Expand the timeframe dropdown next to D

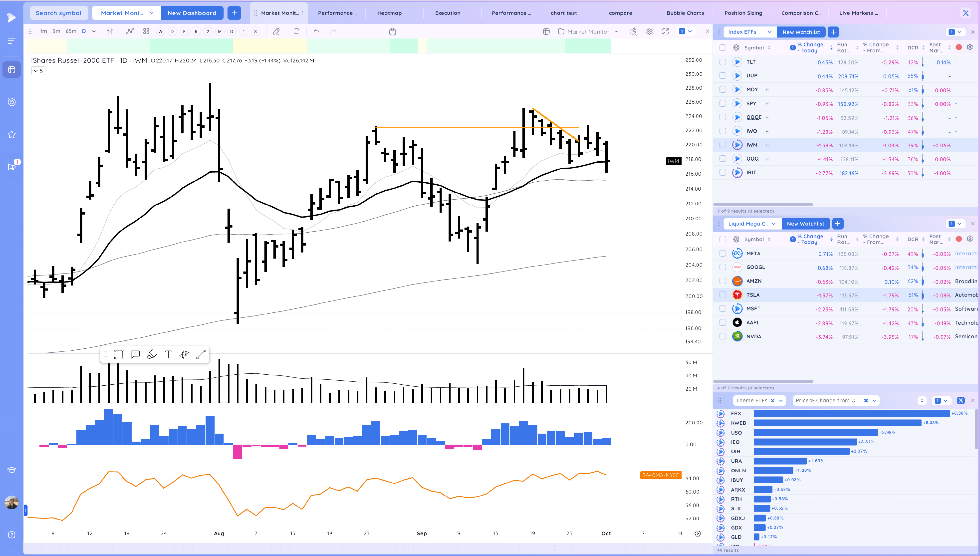point(94,32)
